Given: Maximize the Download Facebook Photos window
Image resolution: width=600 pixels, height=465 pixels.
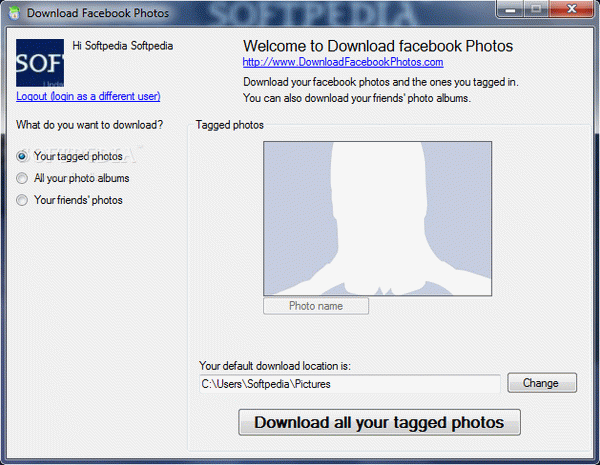Looking at the screenshot, I should (x=536, y=9).
